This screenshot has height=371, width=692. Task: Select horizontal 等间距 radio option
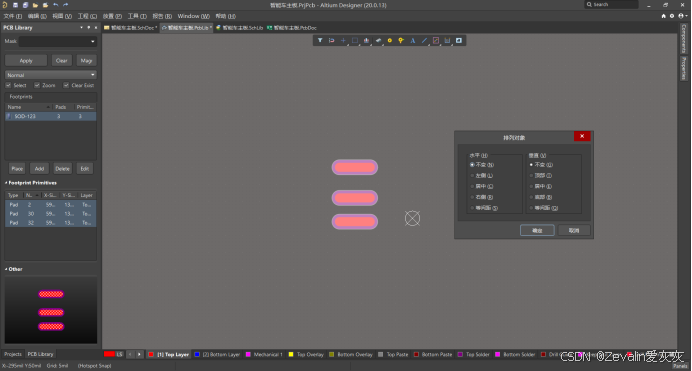click(484, 208)
